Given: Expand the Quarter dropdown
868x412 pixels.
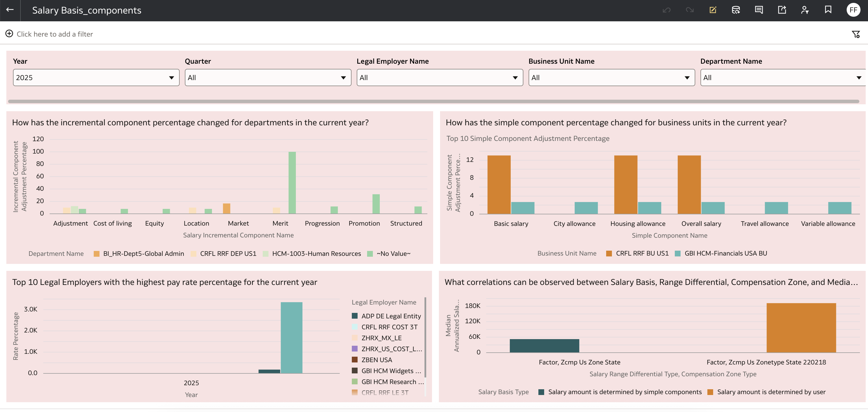Looking at the screenshot, I should [x=268, y=78].
